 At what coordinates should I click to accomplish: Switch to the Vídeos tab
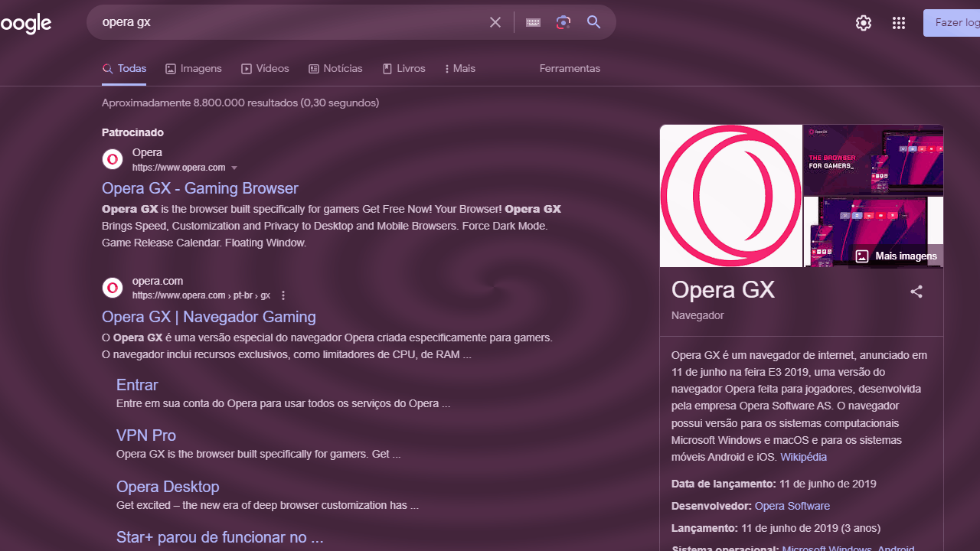265,68
